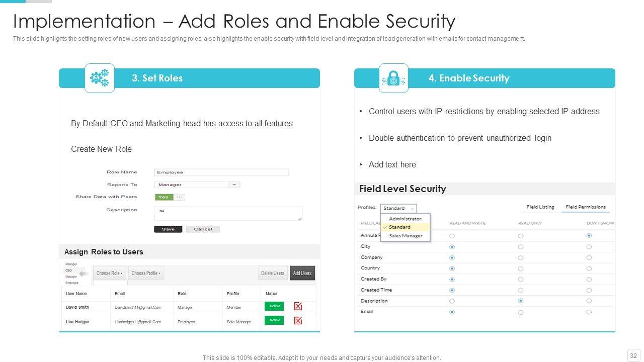Image resolution: width=644 pixels, height=362 pixels.
Task: Select Read and Write for the Description field
Action: (452, 301)
